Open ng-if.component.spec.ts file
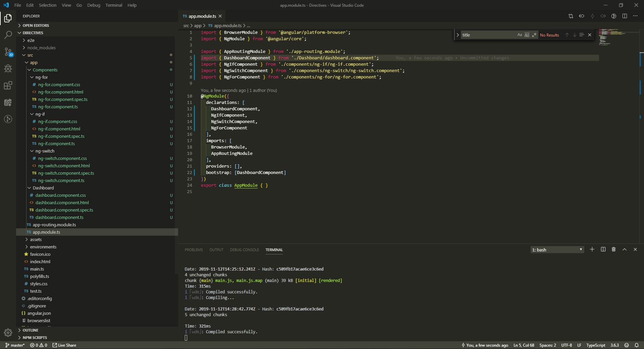 tap(61, 136)
